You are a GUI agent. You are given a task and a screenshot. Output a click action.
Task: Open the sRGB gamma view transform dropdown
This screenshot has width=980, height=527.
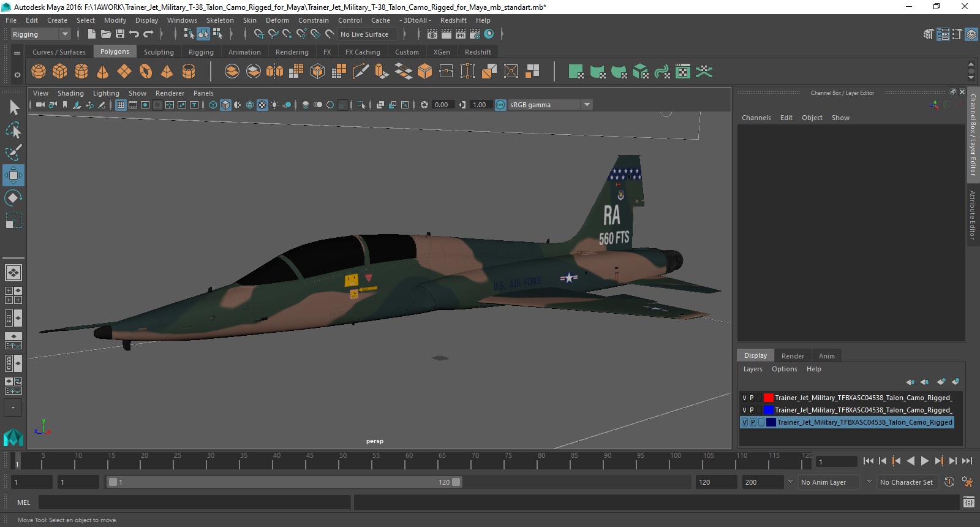(550, 105)
